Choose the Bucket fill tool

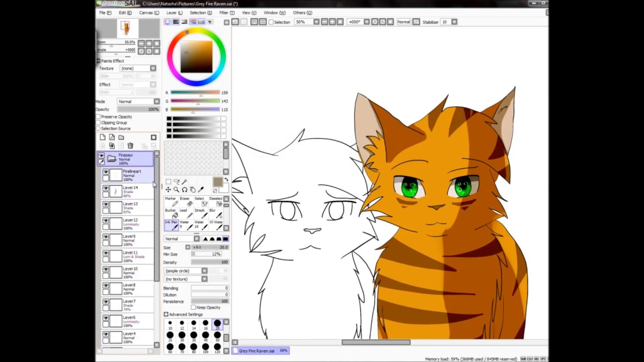click(x=171, y=213)
